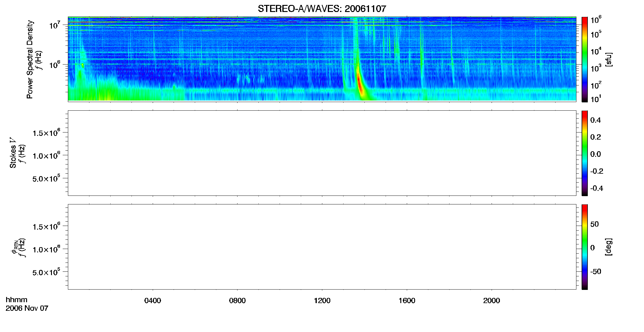Click the 1600 time tick label
This screenshot has height=332, width=644.
pos(407,301)
